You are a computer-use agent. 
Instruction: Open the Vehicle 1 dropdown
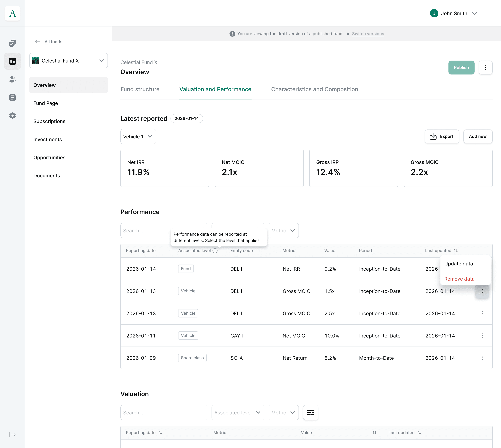pos(138,136)
